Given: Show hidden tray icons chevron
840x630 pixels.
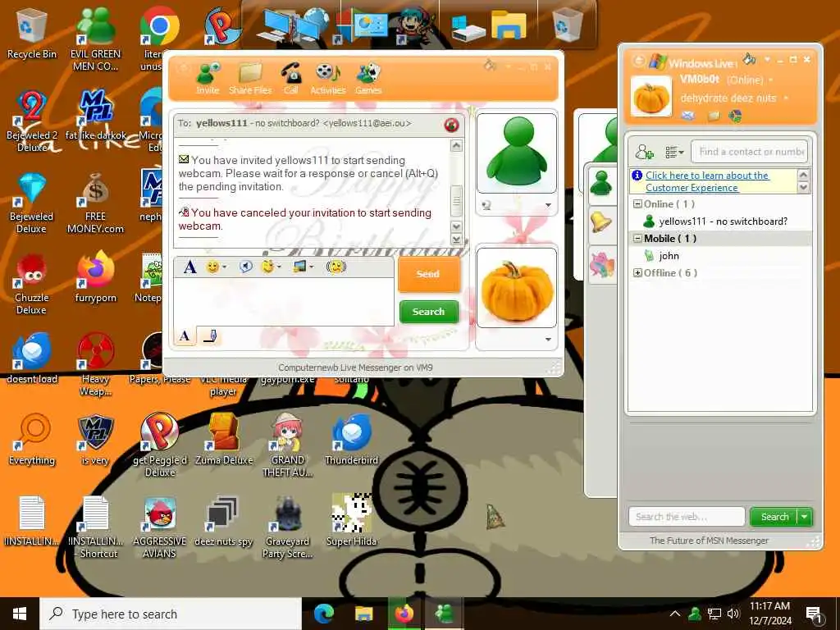Looking at the screenshot, I should 675,614.
